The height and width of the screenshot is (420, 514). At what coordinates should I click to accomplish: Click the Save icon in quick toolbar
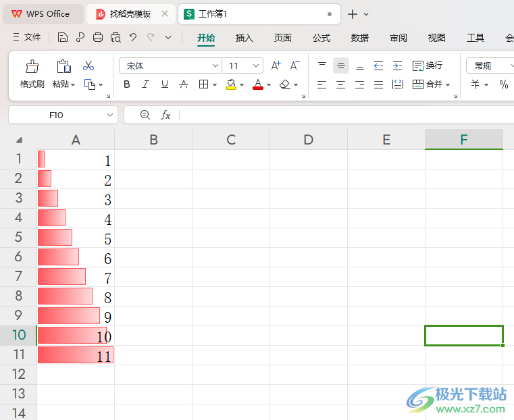tap(62, 38)
